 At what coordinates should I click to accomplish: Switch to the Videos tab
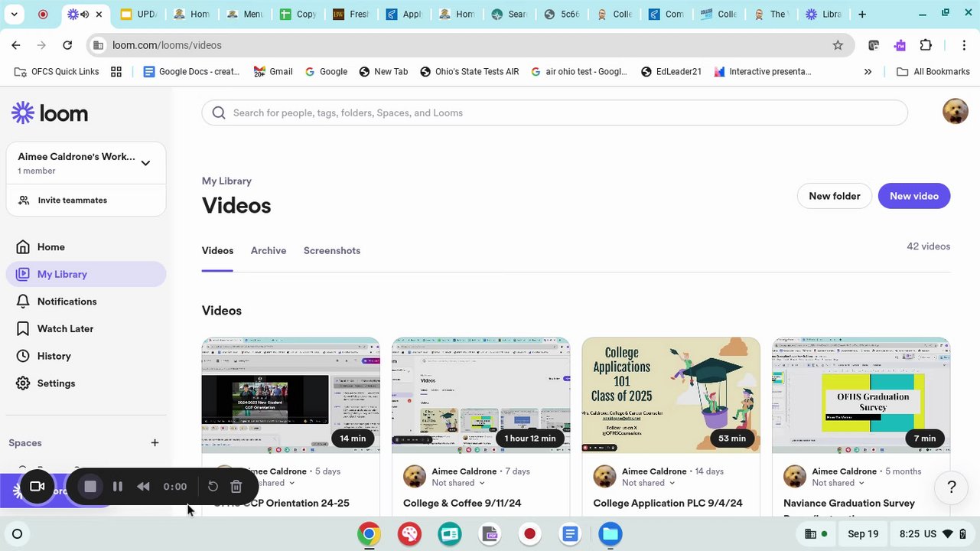(217, 251)
